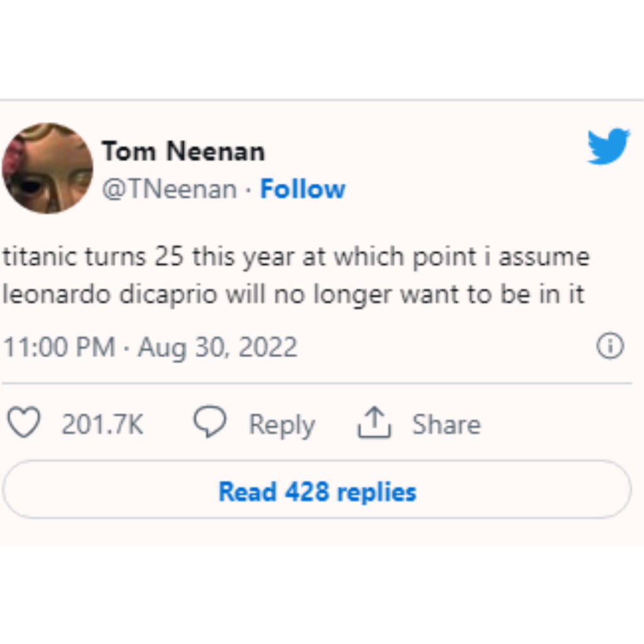Choose the Share text label

click(x=447, y=425)
